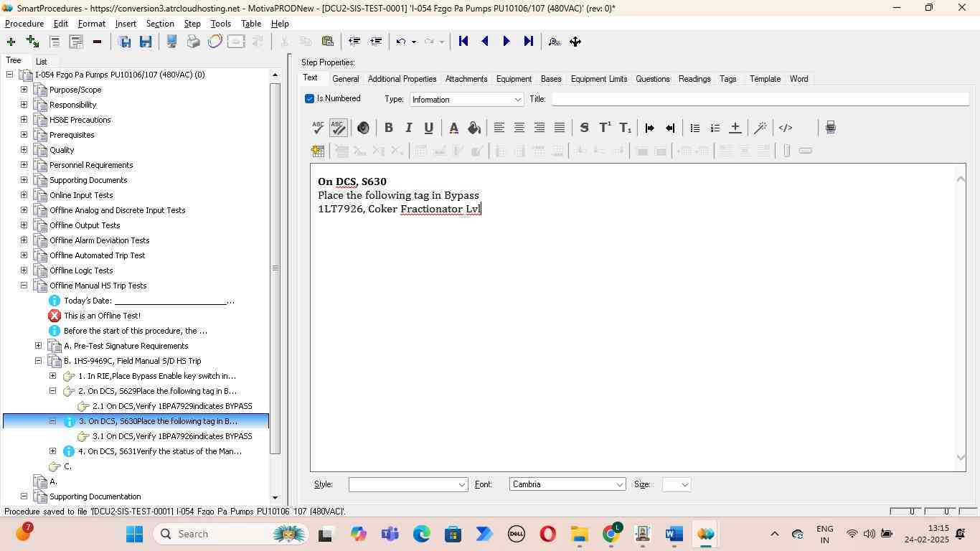This screenshot has height=551, width=980.
Task: Toggle the Is Numbered checkbox
Action: point(310,98)
